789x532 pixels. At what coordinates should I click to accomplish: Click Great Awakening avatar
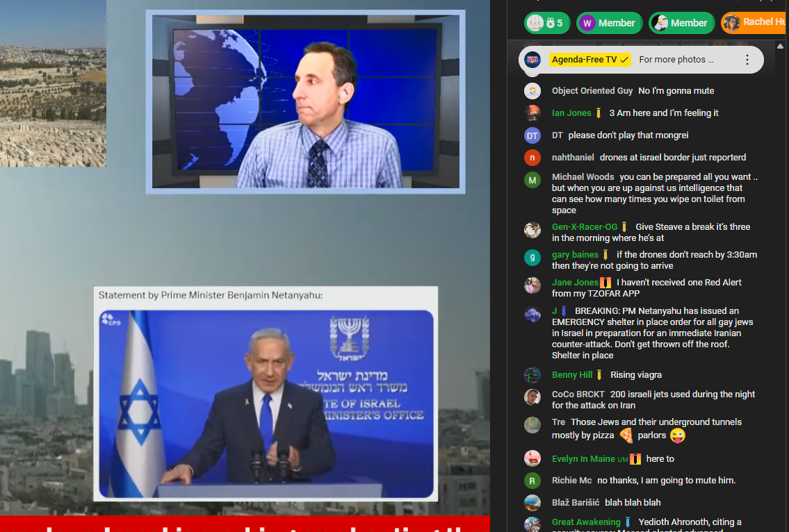[532, 524]
